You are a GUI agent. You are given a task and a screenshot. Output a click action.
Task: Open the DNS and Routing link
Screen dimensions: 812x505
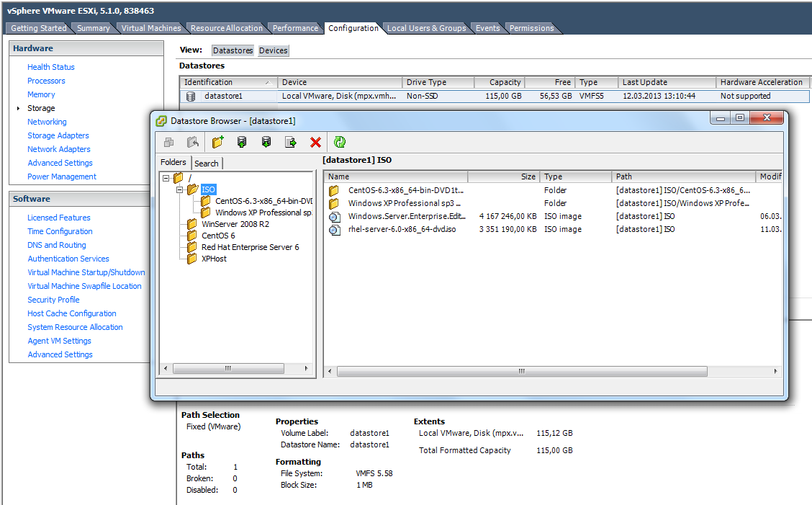pos(56,245)
